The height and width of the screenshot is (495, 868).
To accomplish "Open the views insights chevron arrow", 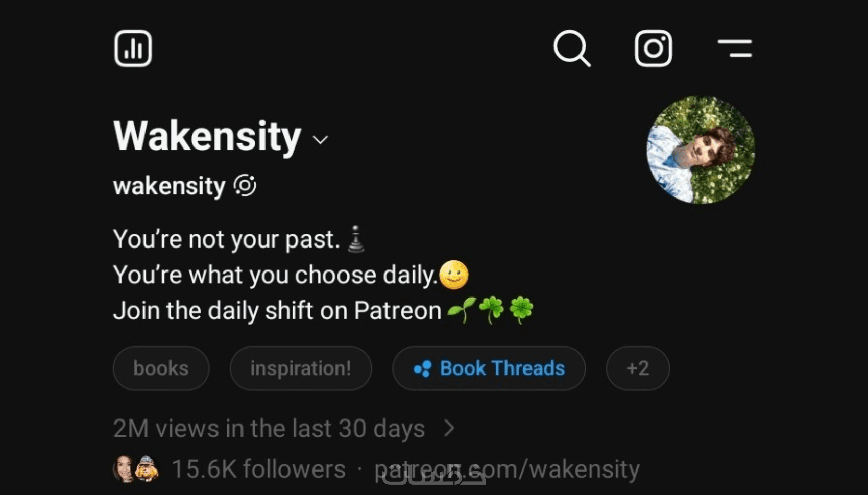I will (x=449, y=428).
